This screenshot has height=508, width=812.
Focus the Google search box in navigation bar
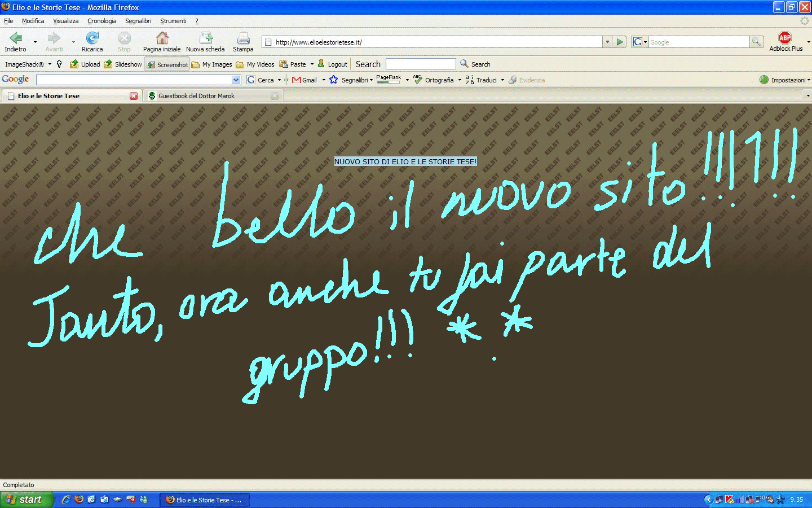click(699, 42)
